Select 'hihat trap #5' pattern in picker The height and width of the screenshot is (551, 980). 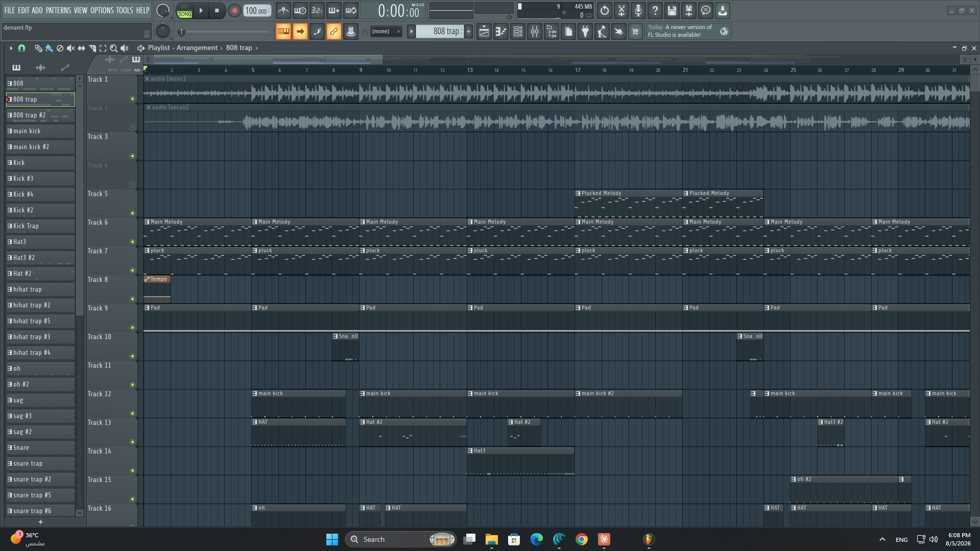[x=40, y=321]
